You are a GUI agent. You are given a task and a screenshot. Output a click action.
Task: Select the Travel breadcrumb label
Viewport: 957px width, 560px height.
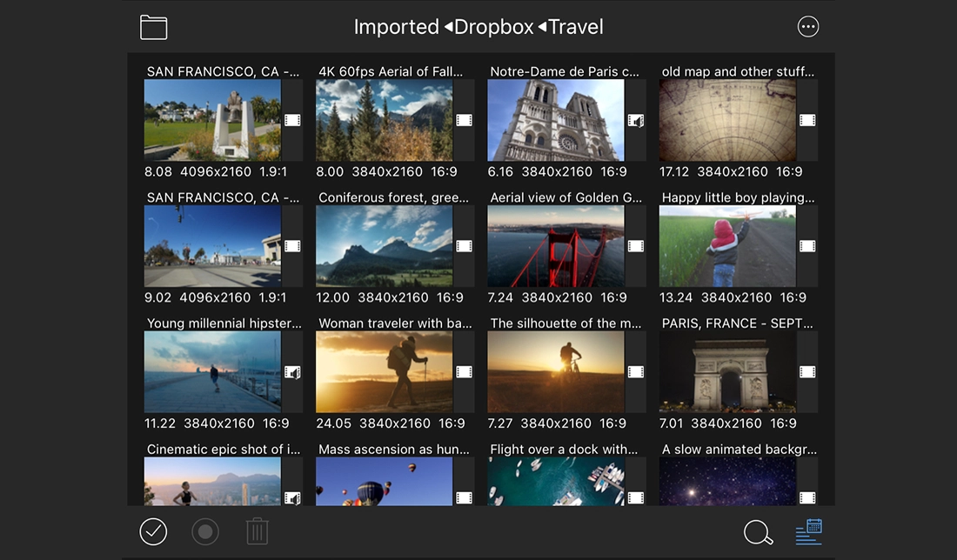[575, 27]
